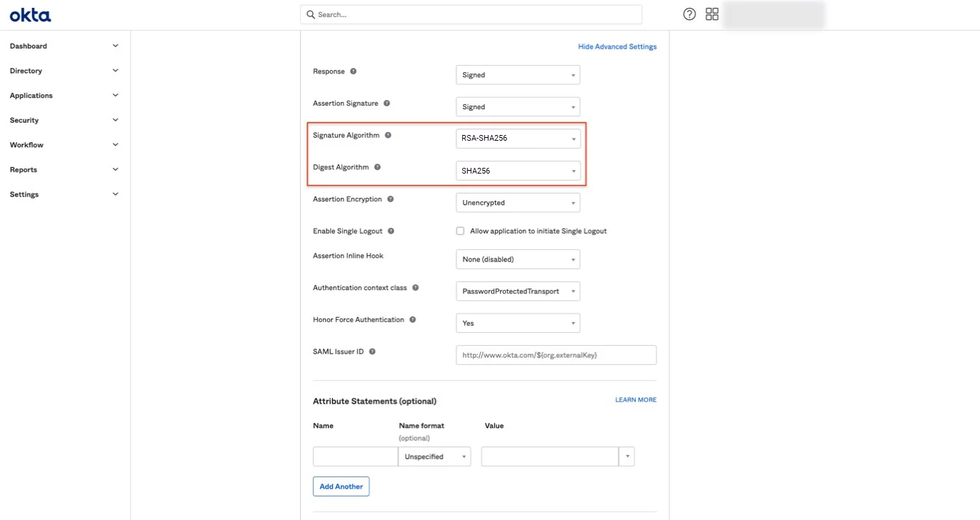Image resolution: width=980 pixels, height=520 pixels.
Task: Enable Allow application to initiate Single Logout
Action: pyautogui.click(x=460, y=231)
